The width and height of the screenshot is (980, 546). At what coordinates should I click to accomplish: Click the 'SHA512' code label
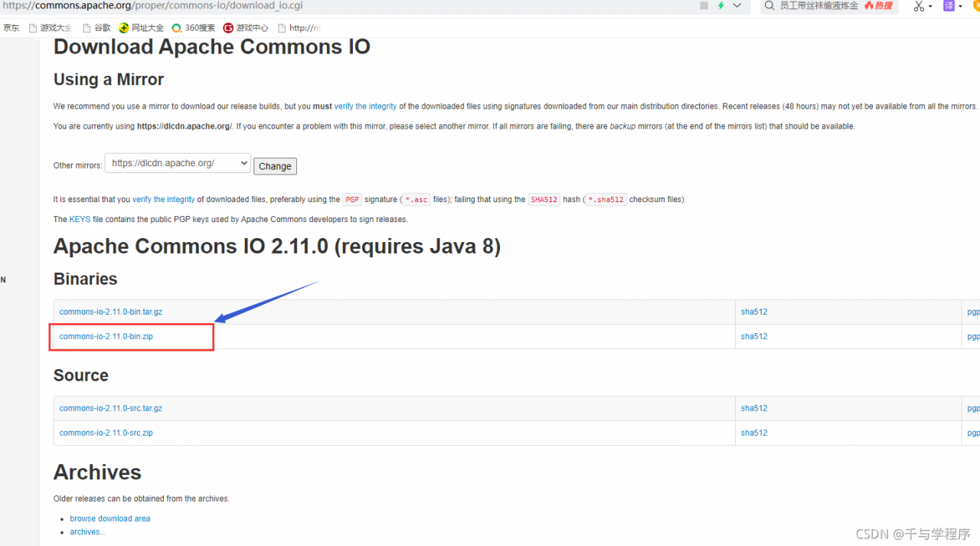pos(544,200)
